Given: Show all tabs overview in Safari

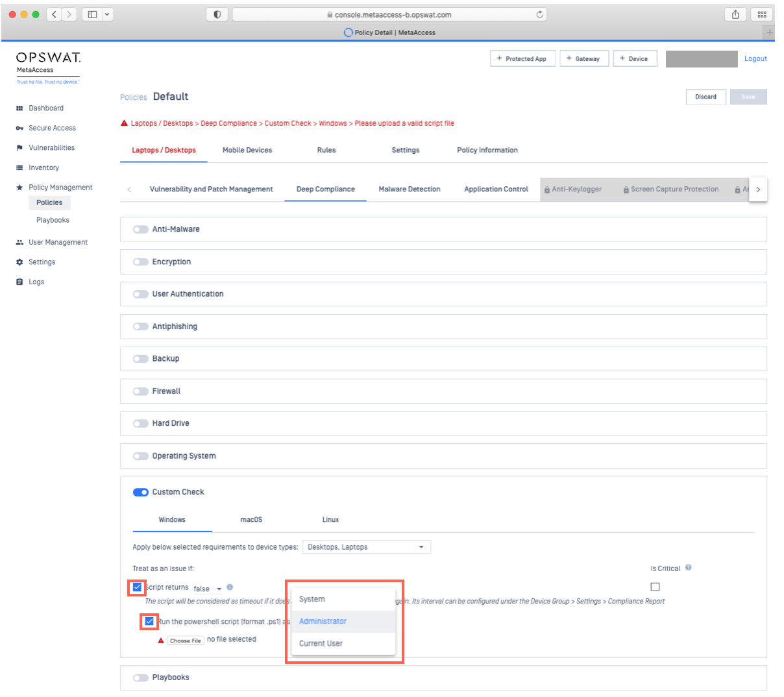Looking at the screenshot, I should [x=762, y=14].
